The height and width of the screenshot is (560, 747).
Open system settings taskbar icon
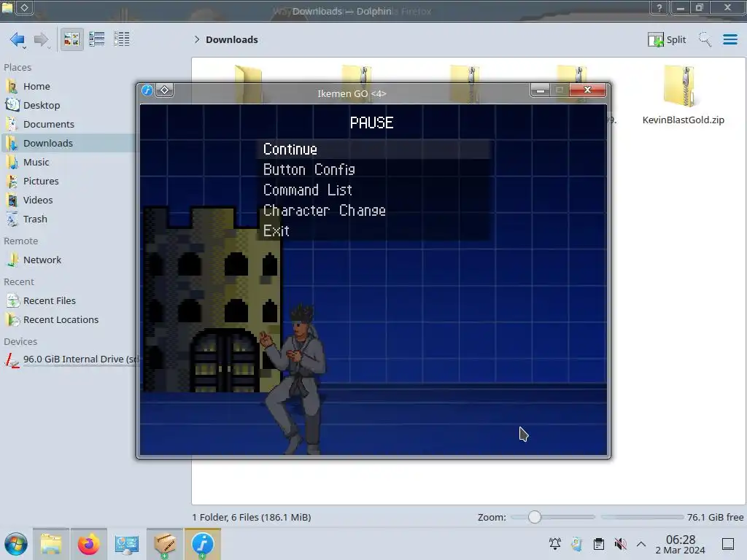127,544
